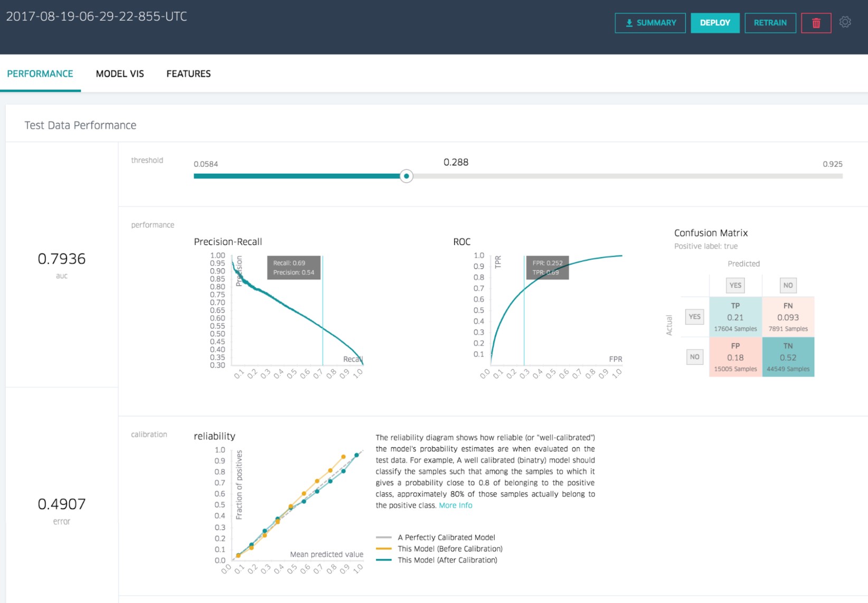
Task: Click the Retrain button
Action: pyautogui.click(x=770, y=23)
